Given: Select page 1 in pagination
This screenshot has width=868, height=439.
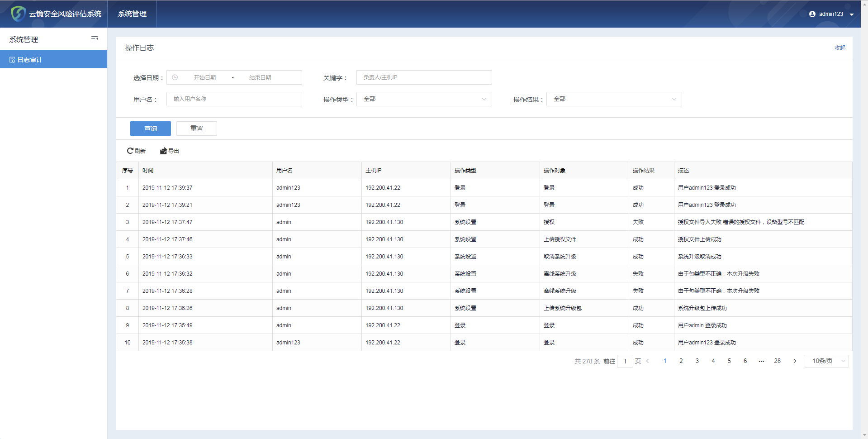Looking at the screenshot, I should [665, 361].
